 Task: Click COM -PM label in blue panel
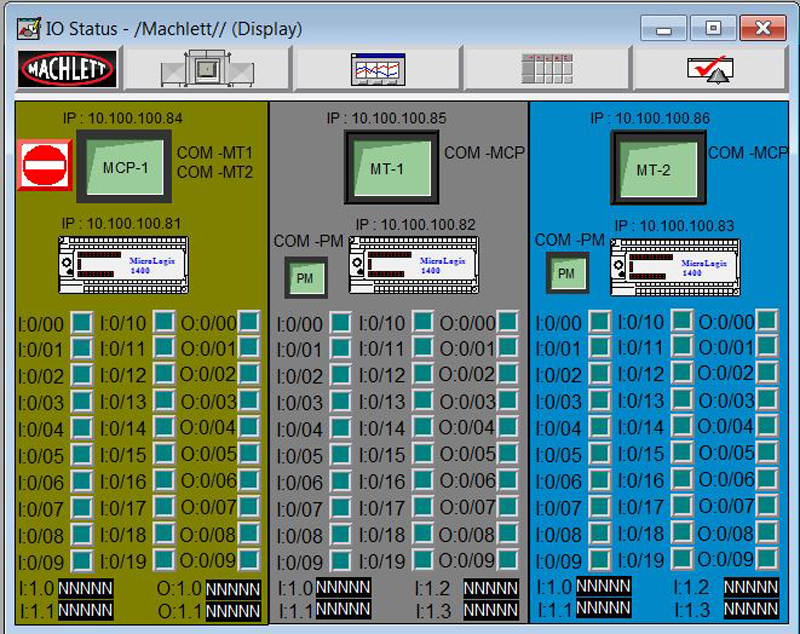pos(569,240)
